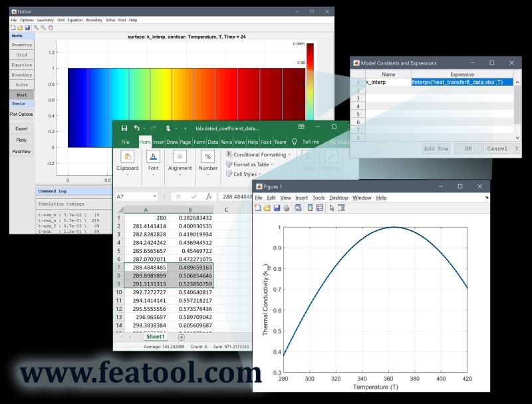Click Save icon in Figure 1 toolbar
The image size is (532, 404).
pyautogui.click(x=277, y=208)
